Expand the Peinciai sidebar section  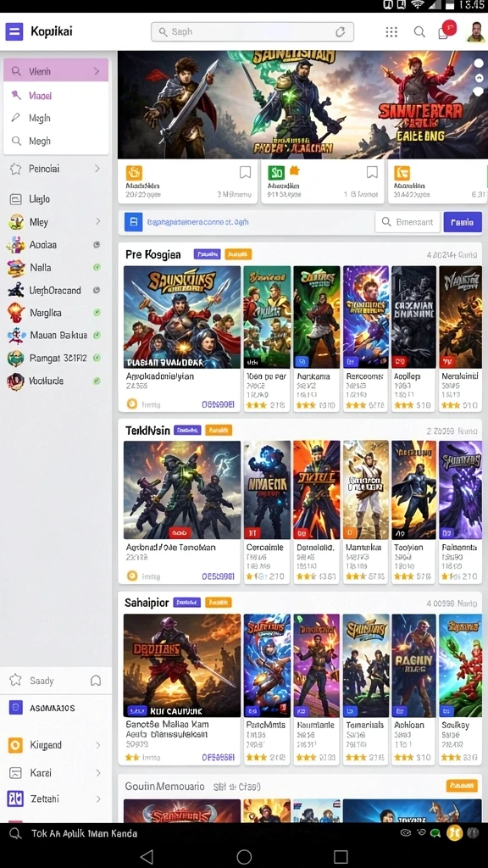point(97,169)
